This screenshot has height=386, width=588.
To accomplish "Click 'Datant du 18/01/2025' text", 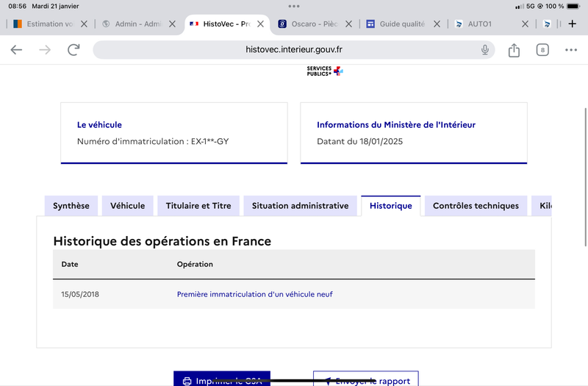I will click(x=359, y=141).
